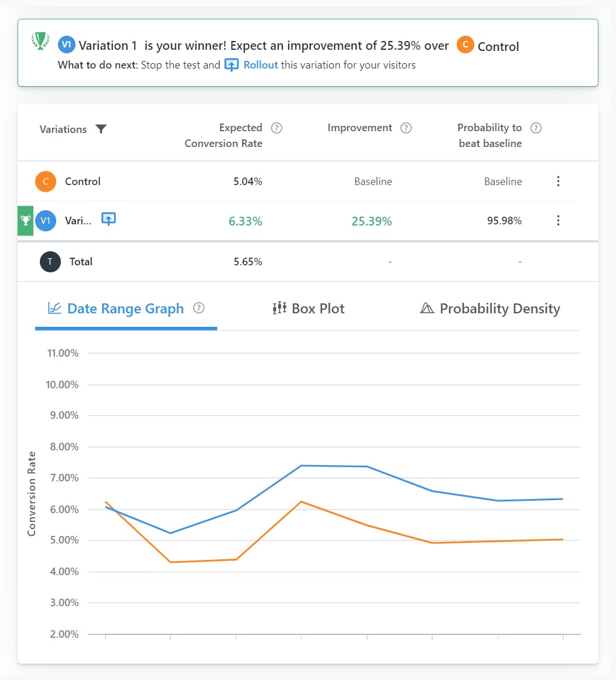Click the Date Range Graph help icon

pos(199,308)
